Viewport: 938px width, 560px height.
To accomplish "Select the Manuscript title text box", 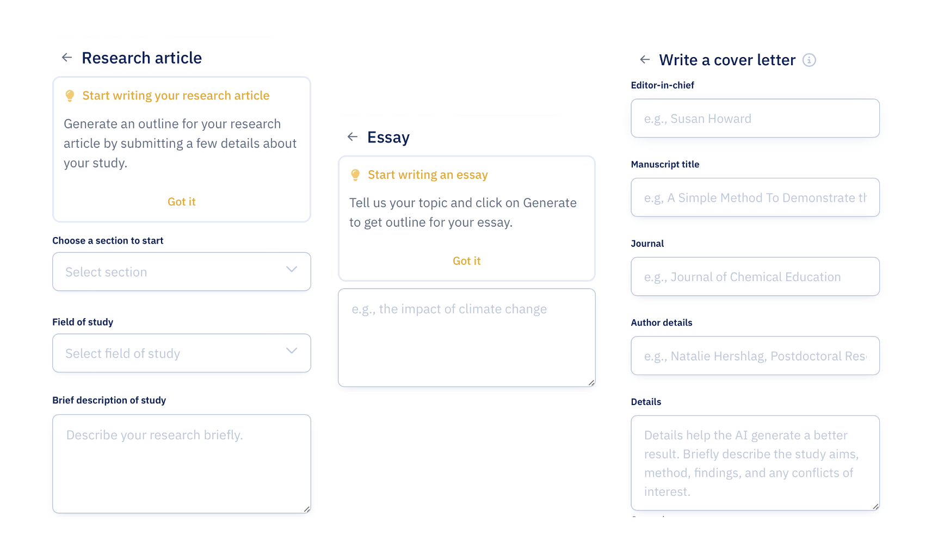I will [x=755, y=197].
